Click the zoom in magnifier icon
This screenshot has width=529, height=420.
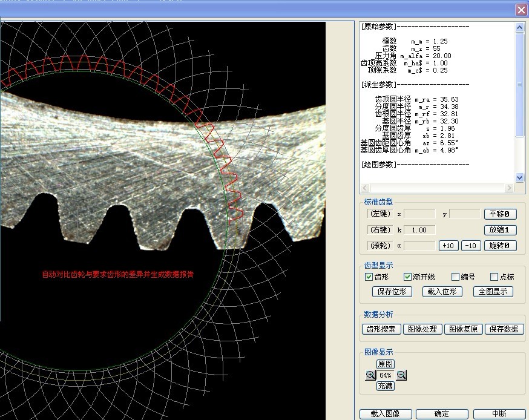coord(370,375)
